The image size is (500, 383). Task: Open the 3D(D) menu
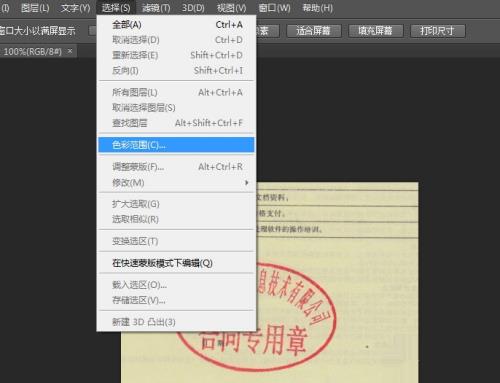coord(193,8)
